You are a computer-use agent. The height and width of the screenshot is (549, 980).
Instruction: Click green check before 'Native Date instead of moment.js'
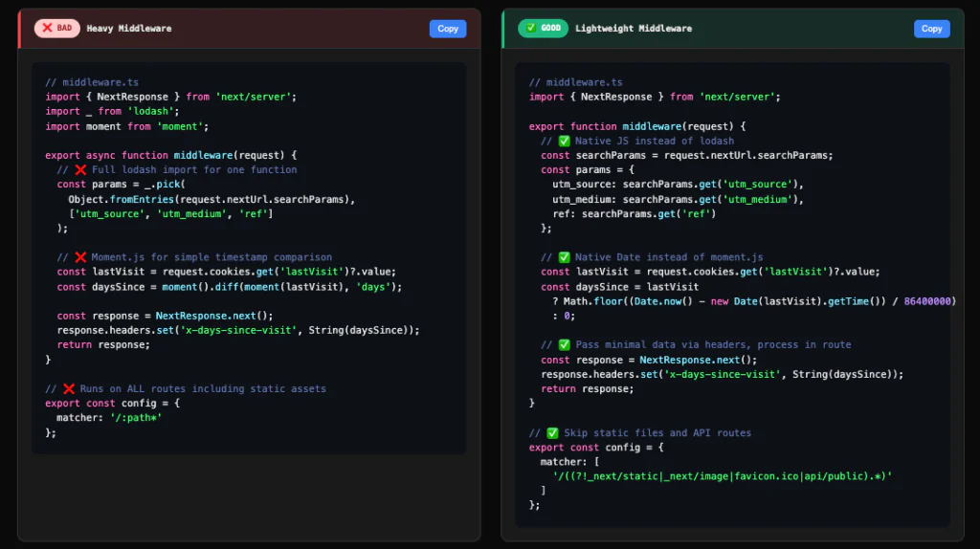[564, 257]
